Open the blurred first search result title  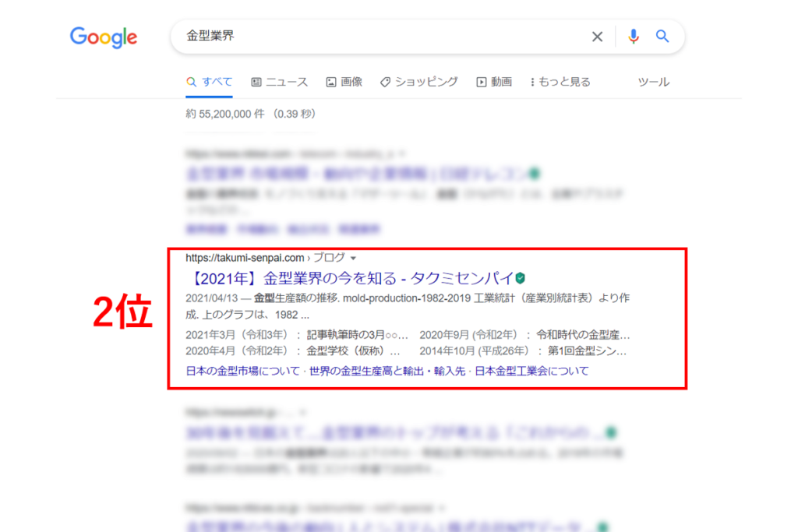click(x=357, y=174)
